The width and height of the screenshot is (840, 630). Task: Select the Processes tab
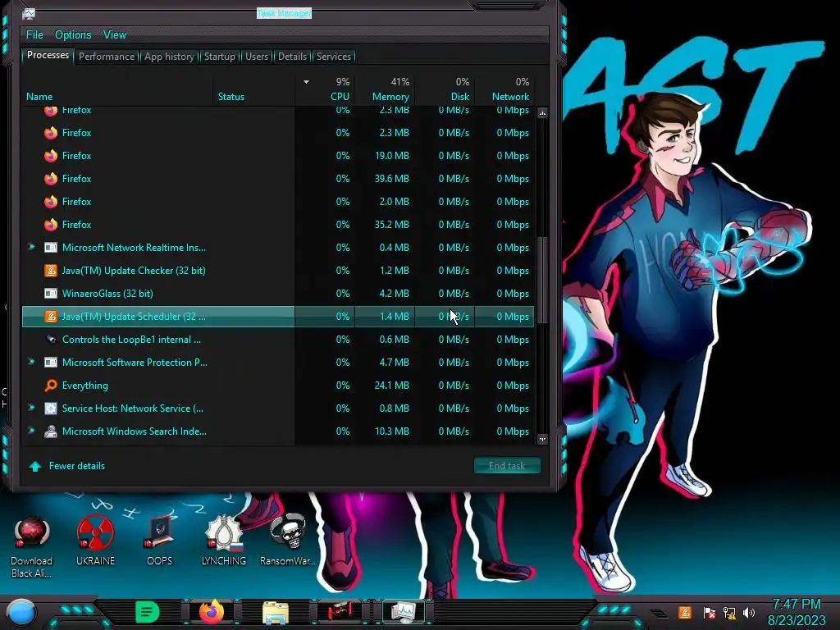click(x=48, y=55)
